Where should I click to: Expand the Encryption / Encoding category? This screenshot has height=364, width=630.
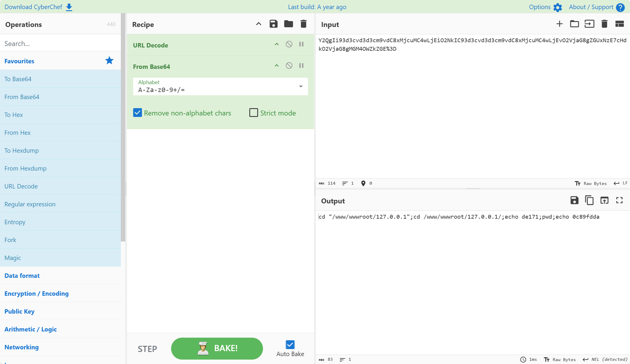pos(36,293)
